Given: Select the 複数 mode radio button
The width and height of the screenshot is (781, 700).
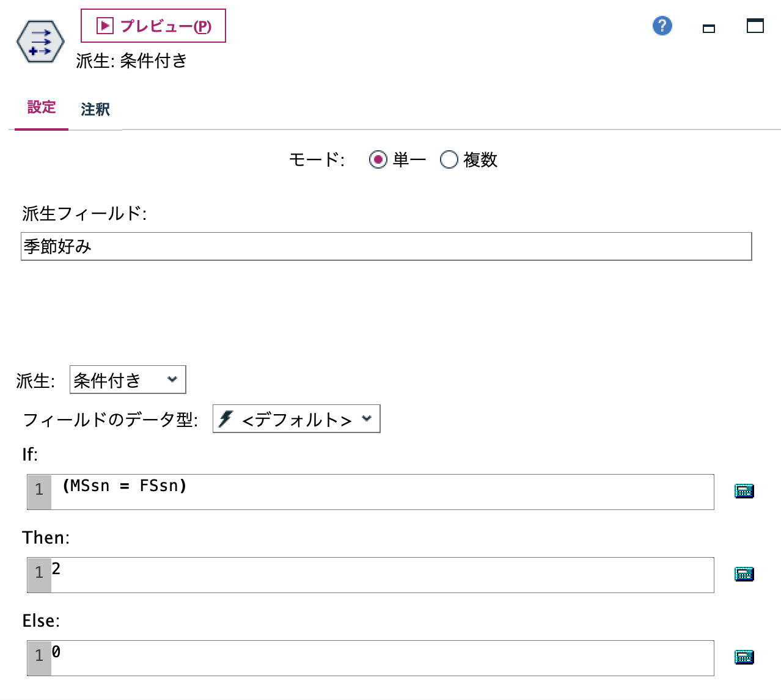Looking at the screenshot, I should pyautogui.click(x=449, y=159).
